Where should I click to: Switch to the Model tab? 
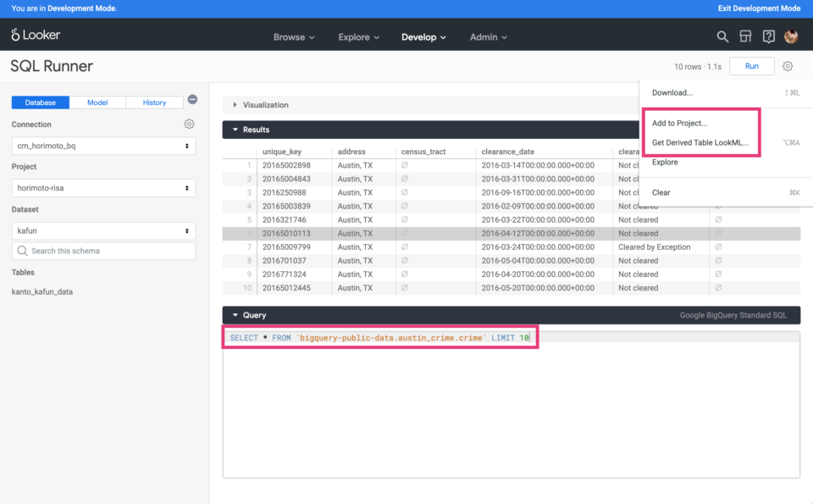point(97,102)
